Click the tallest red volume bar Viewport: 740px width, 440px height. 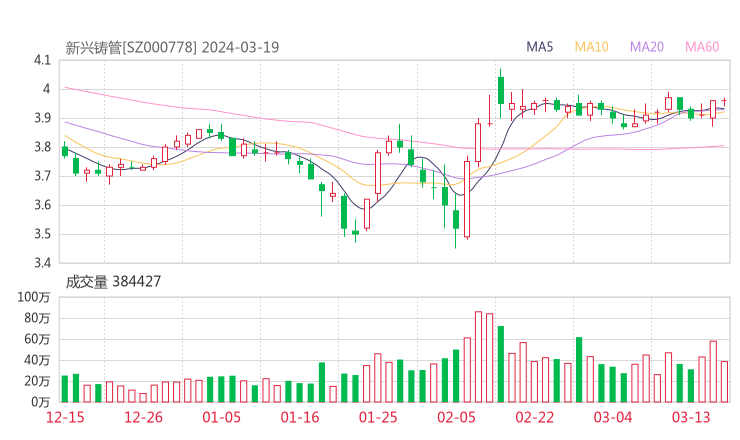[x=478, y=356]
